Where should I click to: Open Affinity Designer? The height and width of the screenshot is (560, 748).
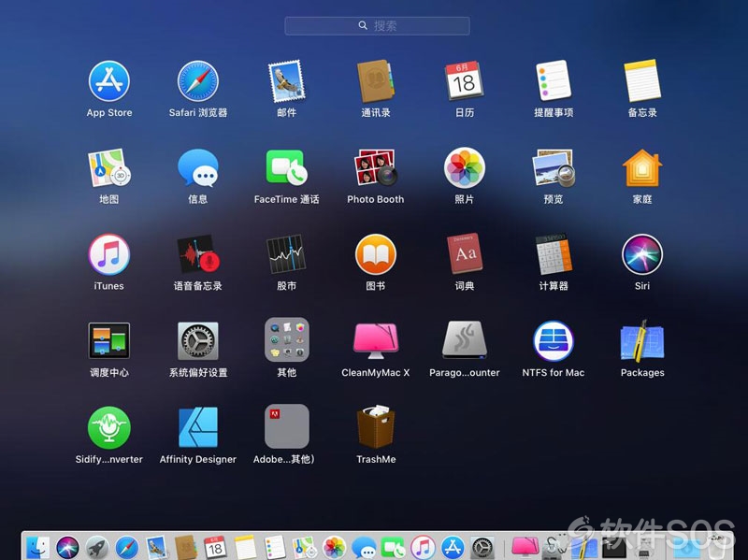(198, 427)
